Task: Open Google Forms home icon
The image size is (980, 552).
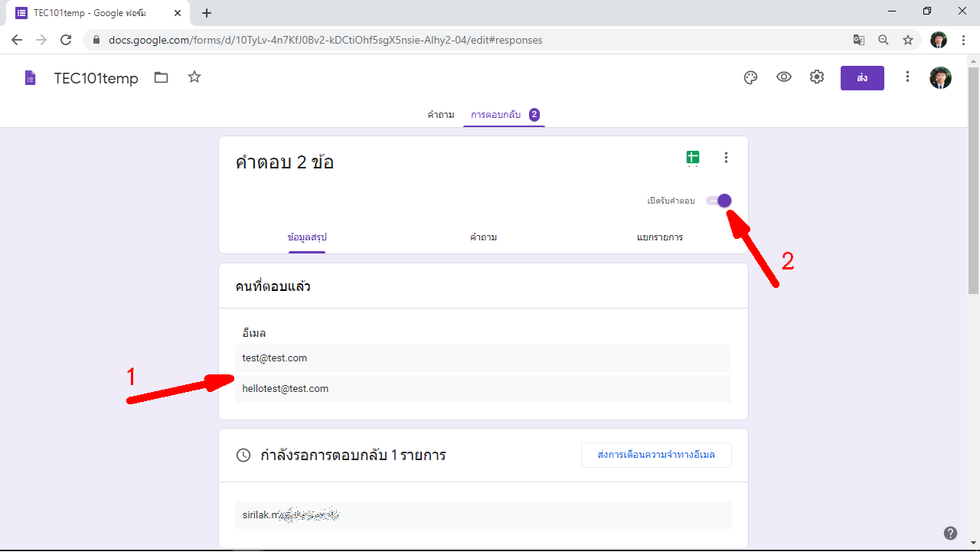Action: pyautogui.click(x=30, y=78)
